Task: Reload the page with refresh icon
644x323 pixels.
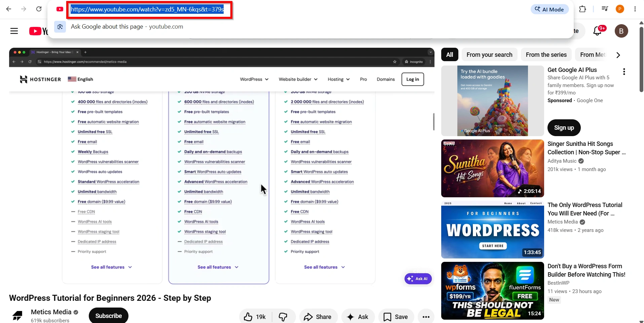Action: (x=39, y=9)
